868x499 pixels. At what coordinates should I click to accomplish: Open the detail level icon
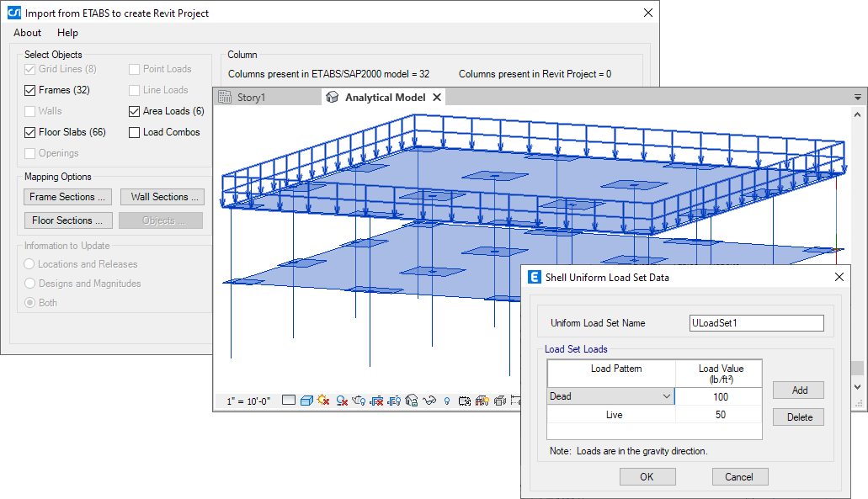click(288, 401)
